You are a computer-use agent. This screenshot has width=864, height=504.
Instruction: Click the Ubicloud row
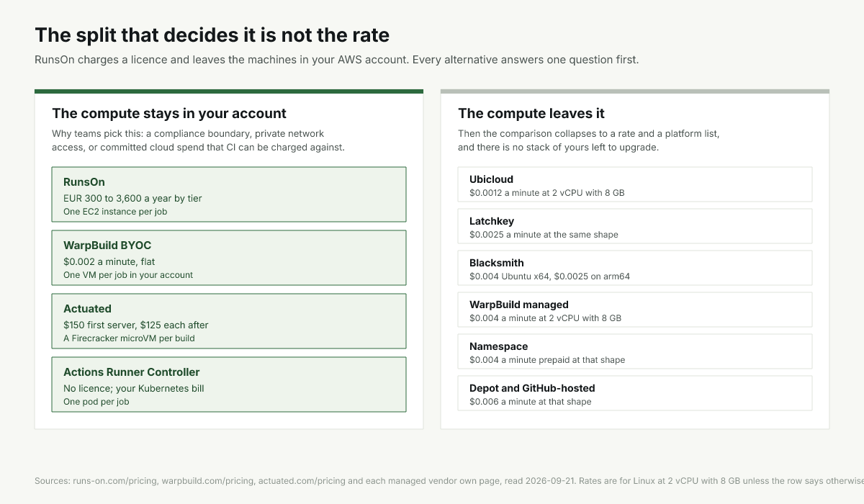pyautogui.click(x=635, y=184)
